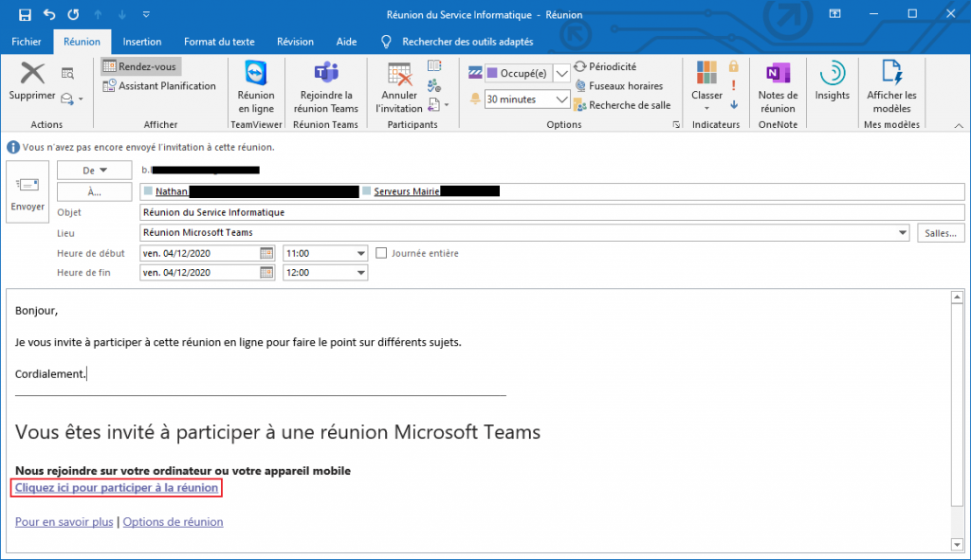
Task: Click the ribbon display options icon
Action: click(x=834, y=14)
